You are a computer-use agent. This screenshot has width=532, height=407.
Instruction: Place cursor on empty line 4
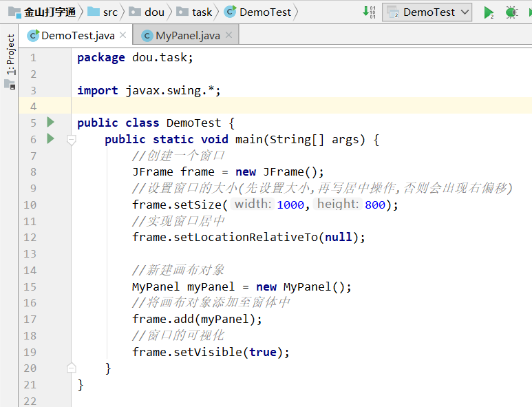[301, 106]
